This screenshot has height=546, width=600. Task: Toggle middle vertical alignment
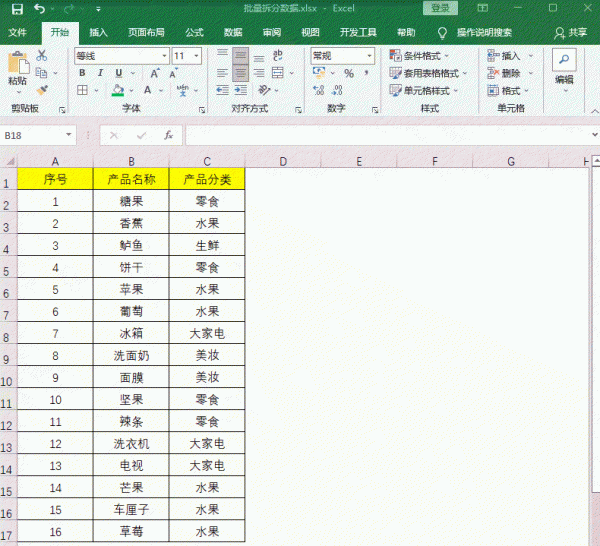[x=241, y=56]
